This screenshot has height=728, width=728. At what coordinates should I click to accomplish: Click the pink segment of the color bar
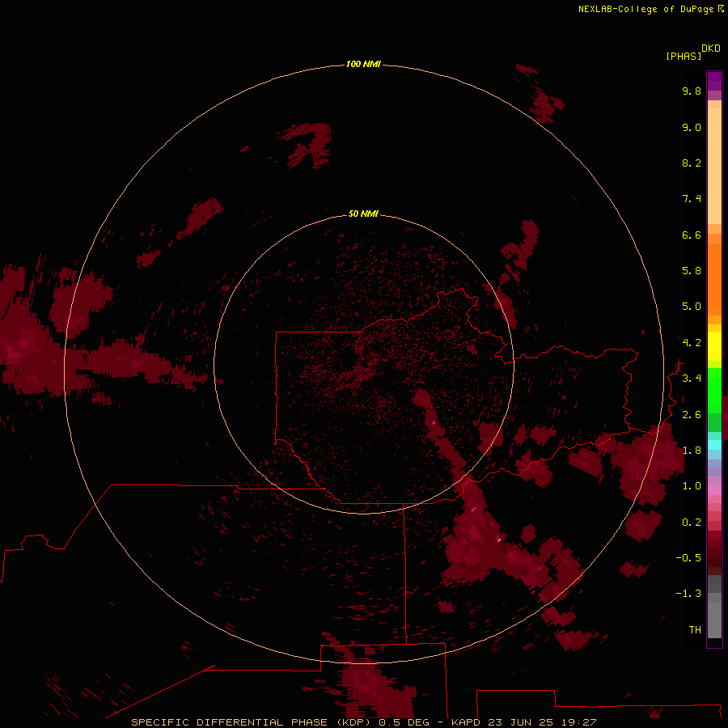tap(714, 490)
